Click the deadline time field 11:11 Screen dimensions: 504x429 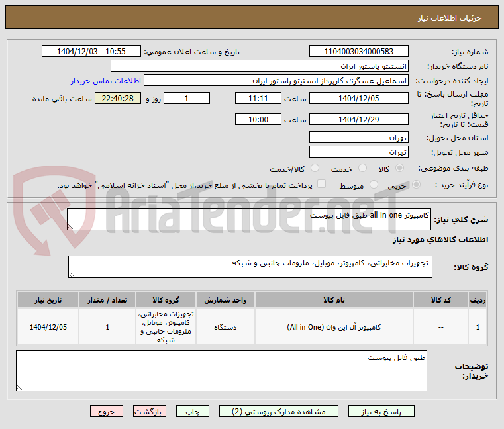(258, 99)
